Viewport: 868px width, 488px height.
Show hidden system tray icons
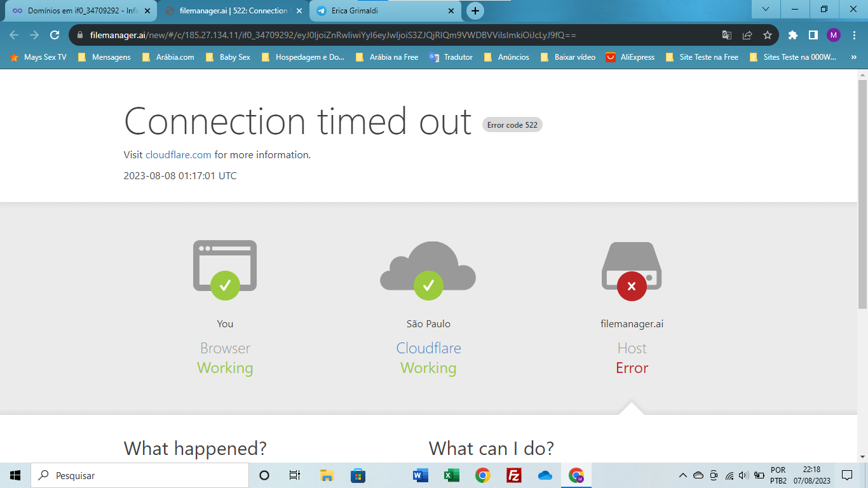683,475
